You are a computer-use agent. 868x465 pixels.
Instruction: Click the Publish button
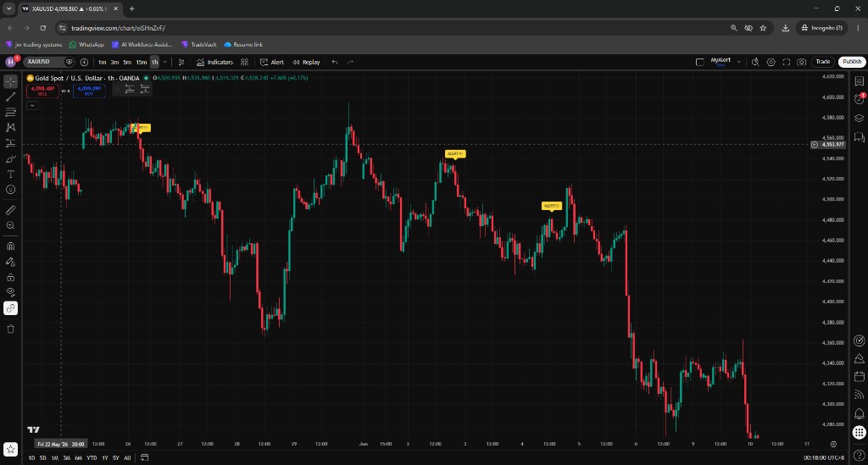[x=851, y=62]
